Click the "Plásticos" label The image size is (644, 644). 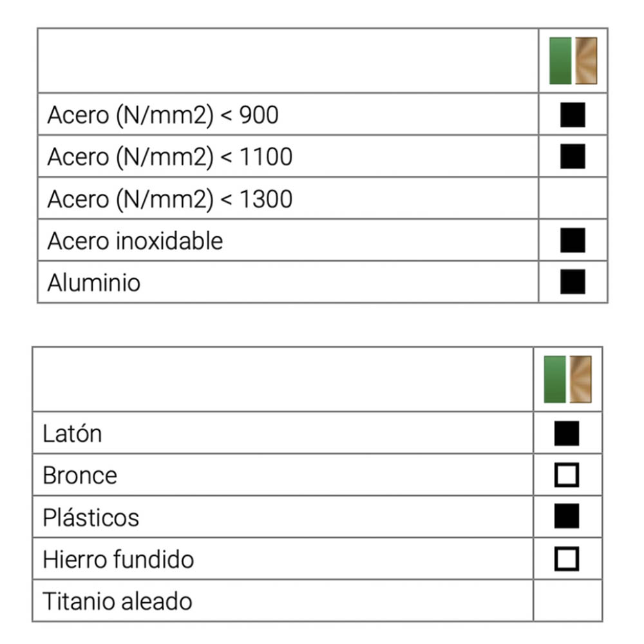pos(91,517)
